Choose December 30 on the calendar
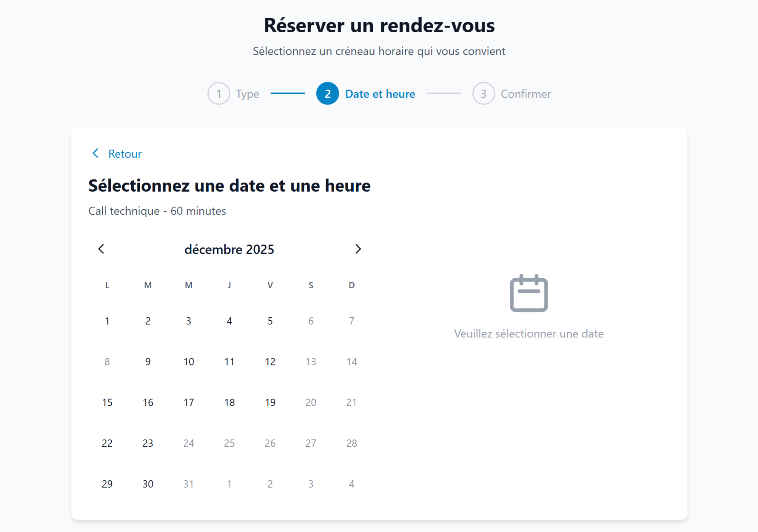Viewport: 758px width, 532px height. pos(148,484)
